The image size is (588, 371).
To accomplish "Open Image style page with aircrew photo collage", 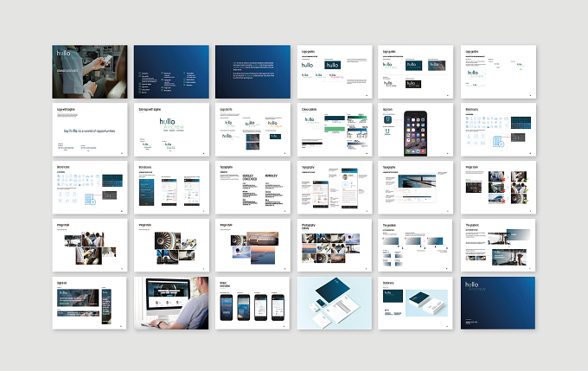I will tap(90, 246).
